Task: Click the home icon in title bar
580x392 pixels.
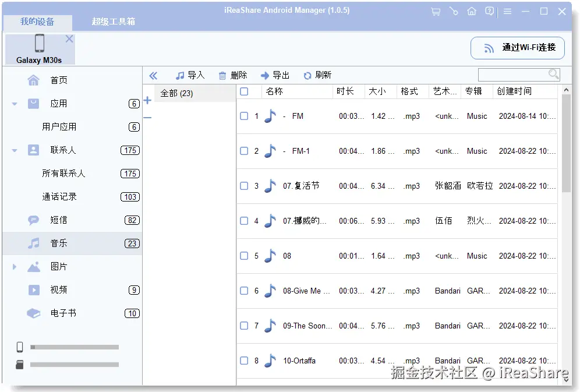Action: (472, 10)
